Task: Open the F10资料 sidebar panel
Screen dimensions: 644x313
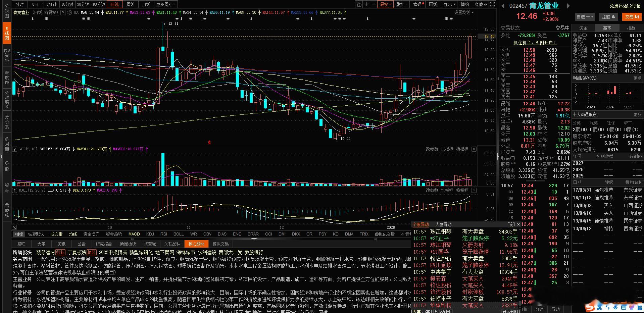Action: pyautogui.click(x=7, y=56)
